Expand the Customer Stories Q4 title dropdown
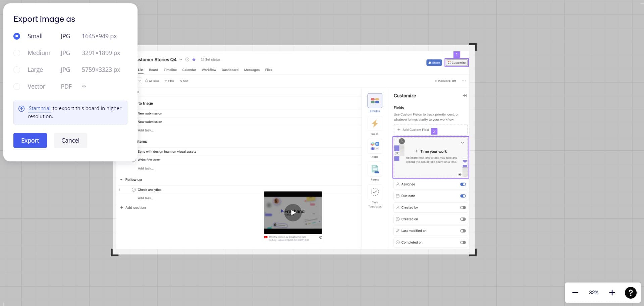Screen dimensions: 644x306 tap(180, 60)
